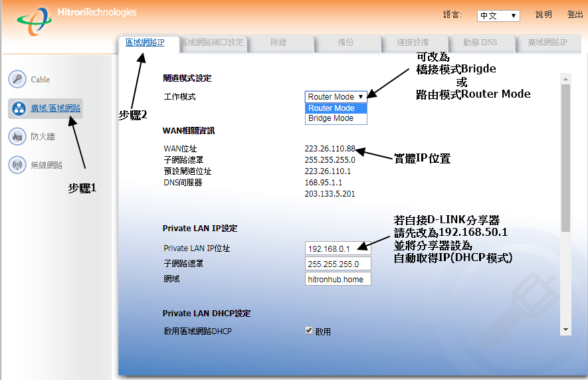The width and height of the screenshot is (588, 380).
Task: Click the 閘道模式設定 heading
Action: pyautogui.click(x=187, y=78)
